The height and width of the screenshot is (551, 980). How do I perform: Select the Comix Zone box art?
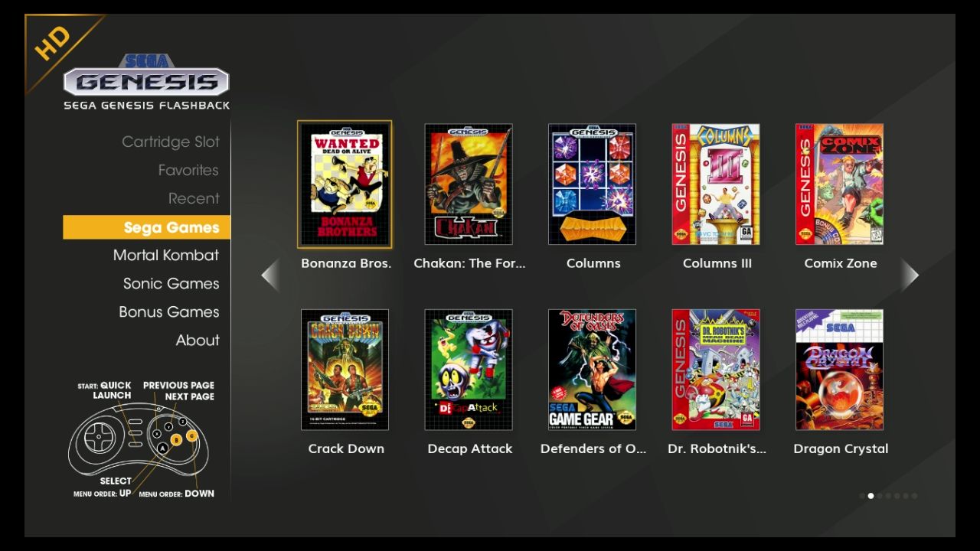839,184
